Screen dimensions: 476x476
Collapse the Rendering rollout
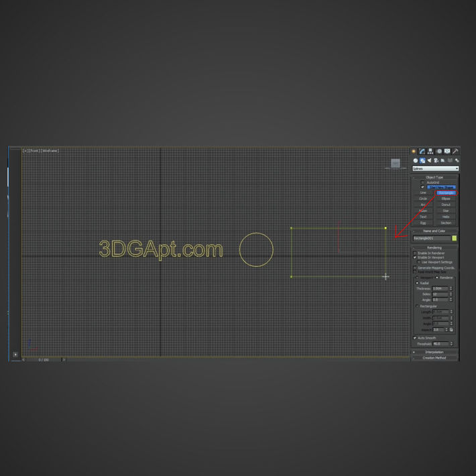click(x=434, y=247)
